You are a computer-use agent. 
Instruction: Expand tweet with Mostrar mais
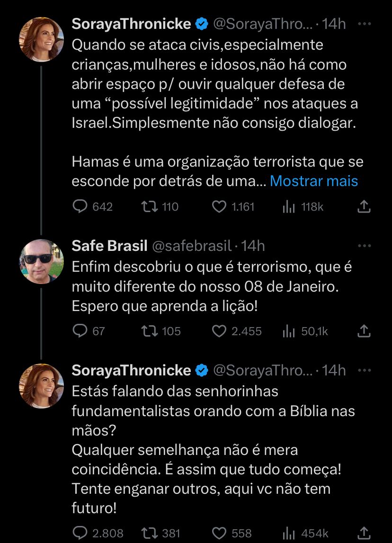314,181
